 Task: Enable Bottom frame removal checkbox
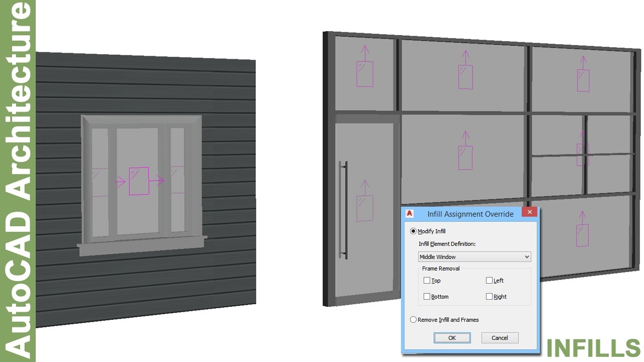tap(427, 297)
